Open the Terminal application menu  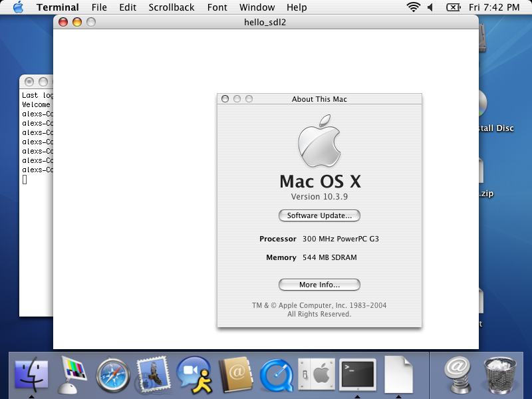tap(58, 7)
